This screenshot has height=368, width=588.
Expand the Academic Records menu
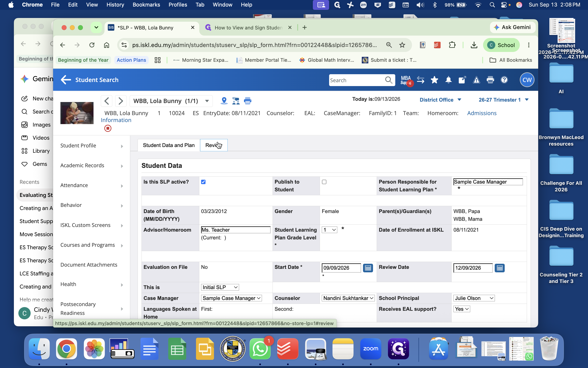92,166
